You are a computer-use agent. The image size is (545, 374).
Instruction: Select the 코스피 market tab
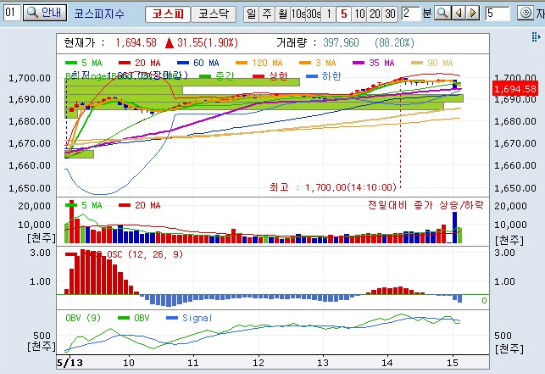click(x=168, y=14)
